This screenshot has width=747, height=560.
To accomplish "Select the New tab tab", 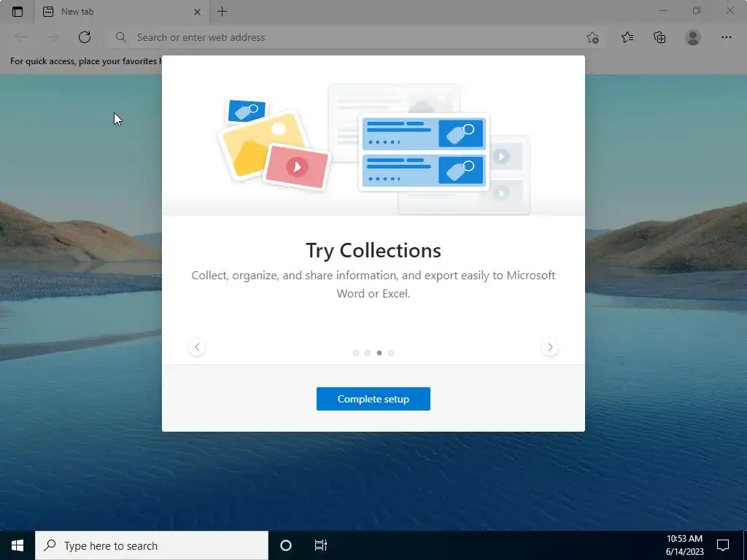I will pos(122,12).
